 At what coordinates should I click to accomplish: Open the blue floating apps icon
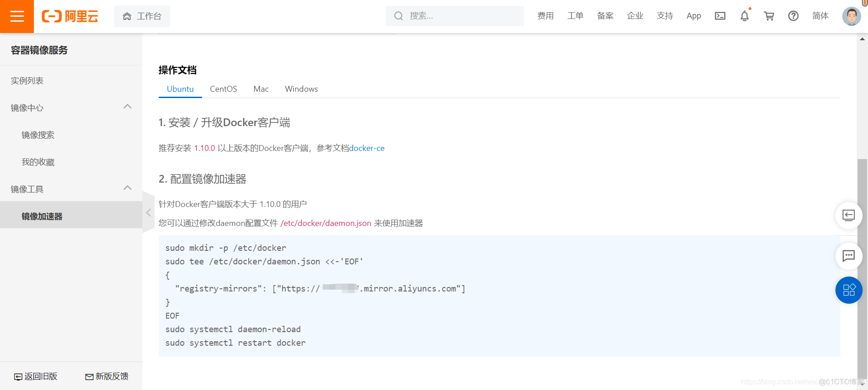(849, 290)
